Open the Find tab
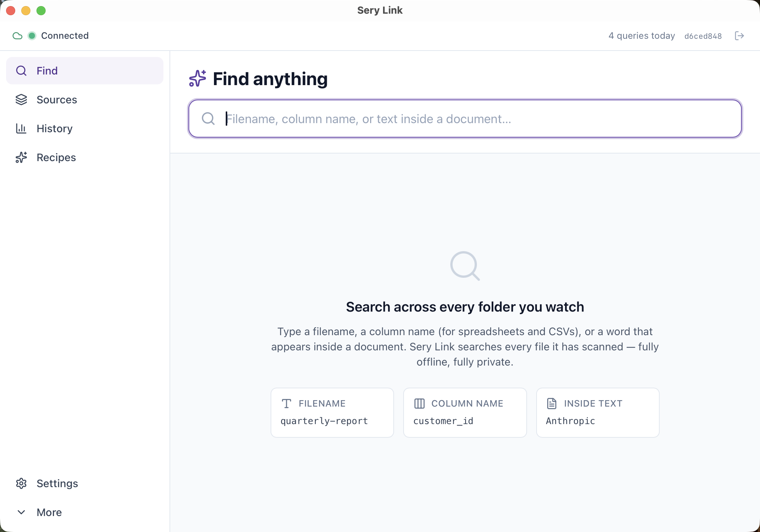Screen dimensions: 760x532 tap(85, 71)
